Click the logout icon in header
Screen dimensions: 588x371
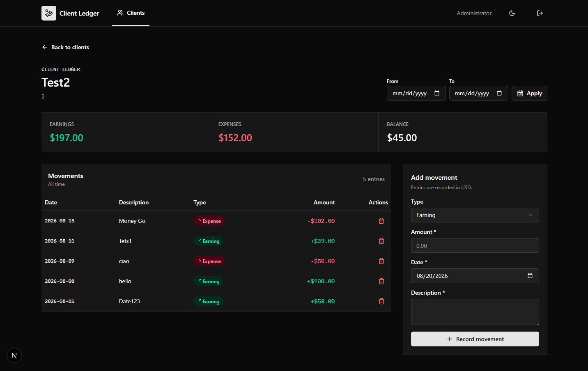(x=540, y=13)
